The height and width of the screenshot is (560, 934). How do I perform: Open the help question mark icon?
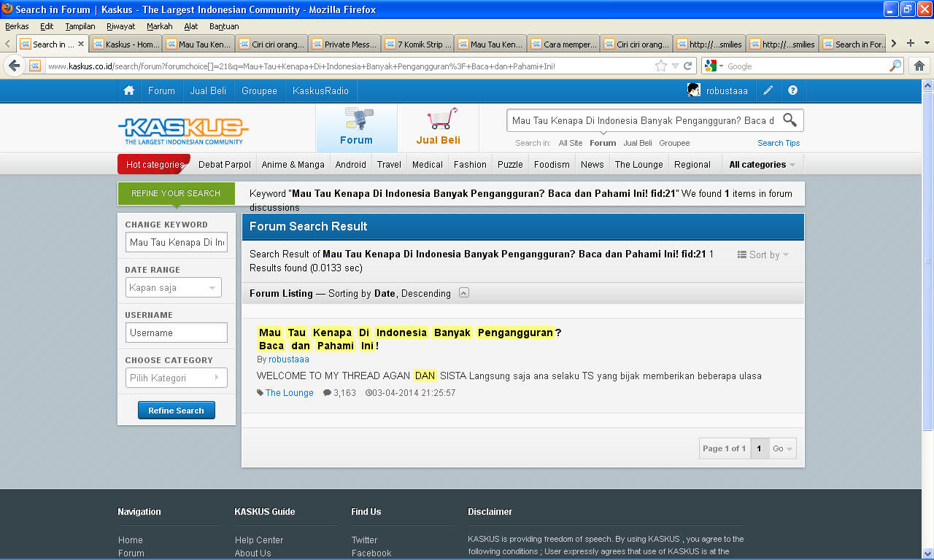tap(792, 91)
